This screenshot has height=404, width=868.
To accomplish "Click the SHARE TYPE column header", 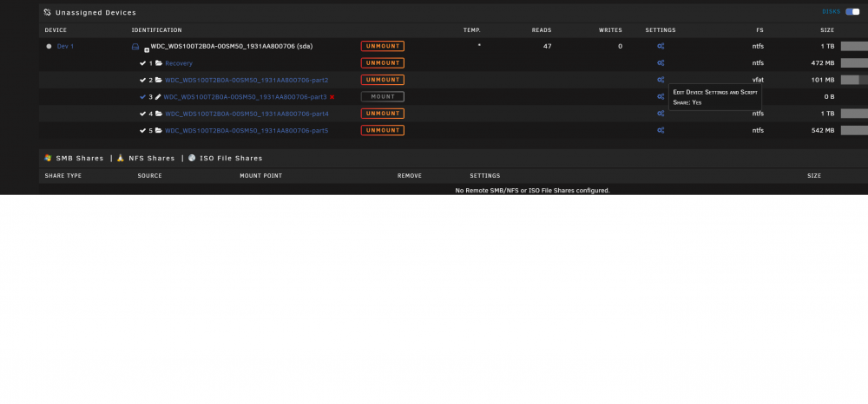I will (63, 176).
